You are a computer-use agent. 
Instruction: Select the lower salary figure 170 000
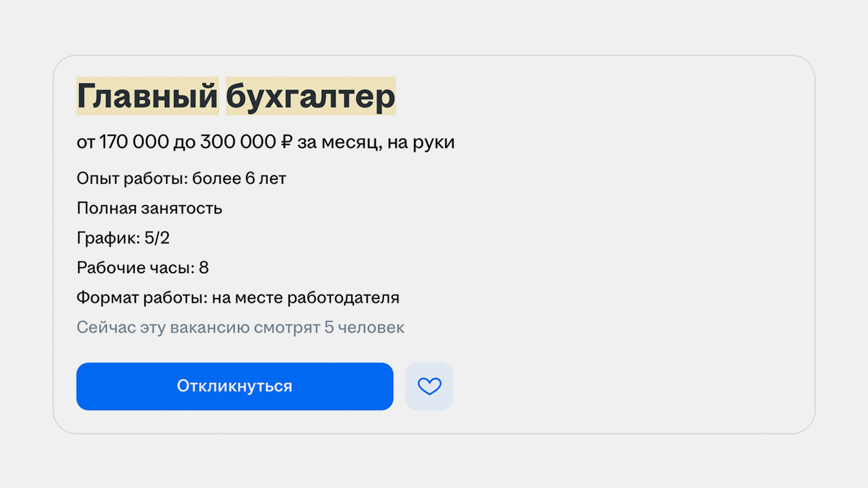[x=134, y=142]
